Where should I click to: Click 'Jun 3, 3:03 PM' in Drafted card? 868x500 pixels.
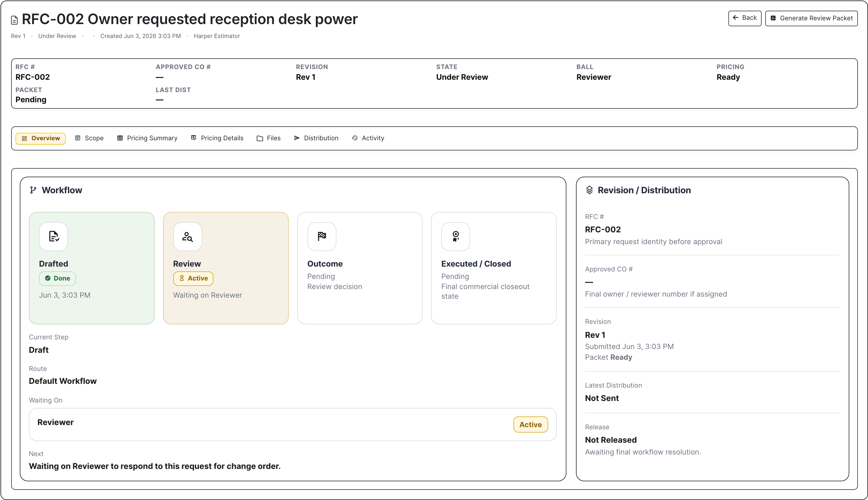(x=65, y=295)
